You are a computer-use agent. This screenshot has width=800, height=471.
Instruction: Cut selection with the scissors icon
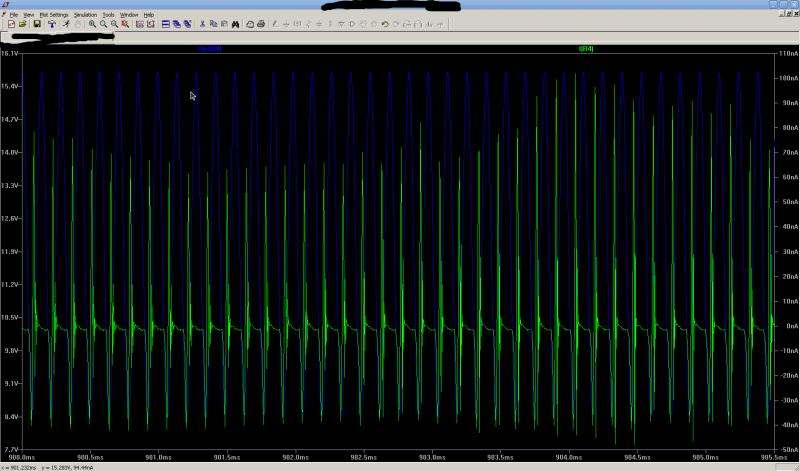pyautogui.click(x=203, y=24)
